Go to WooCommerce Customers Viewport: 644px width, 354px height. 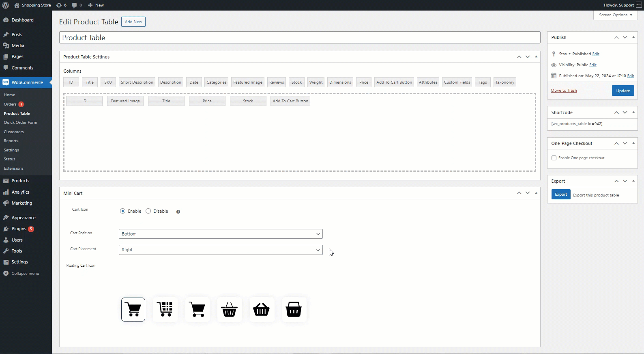pos(14,132)
